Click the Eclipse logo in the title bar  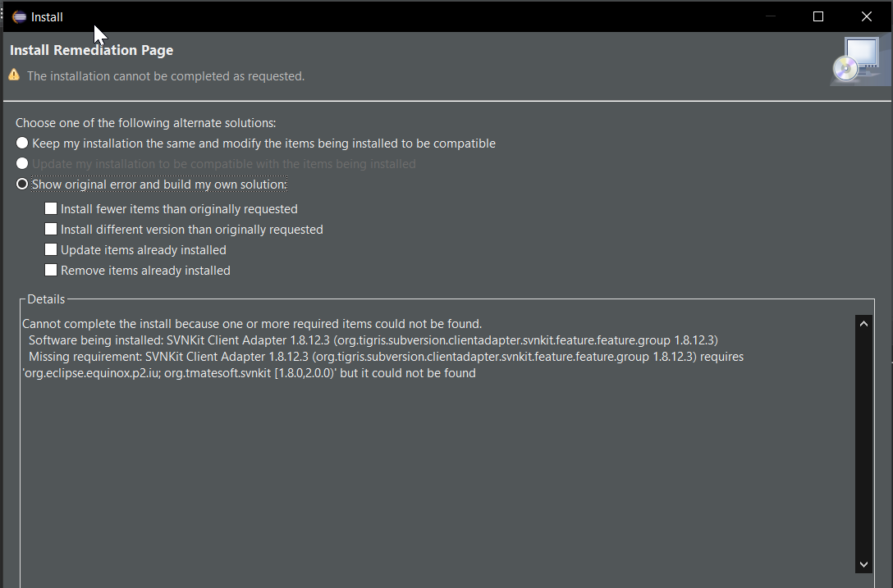pyautogui.click(x=18, y=16)
